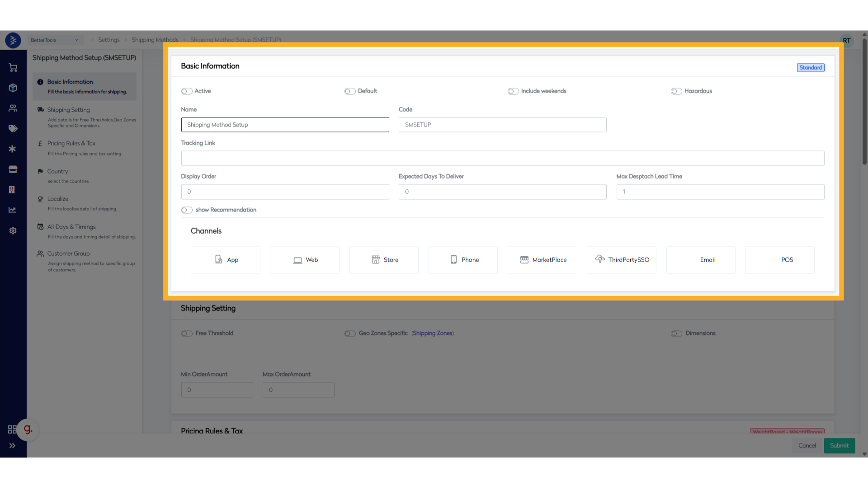The width and height of the screenshot is (868, 488).
Task: Open Customer Group section in side menu
Action: tap(68, 253)
